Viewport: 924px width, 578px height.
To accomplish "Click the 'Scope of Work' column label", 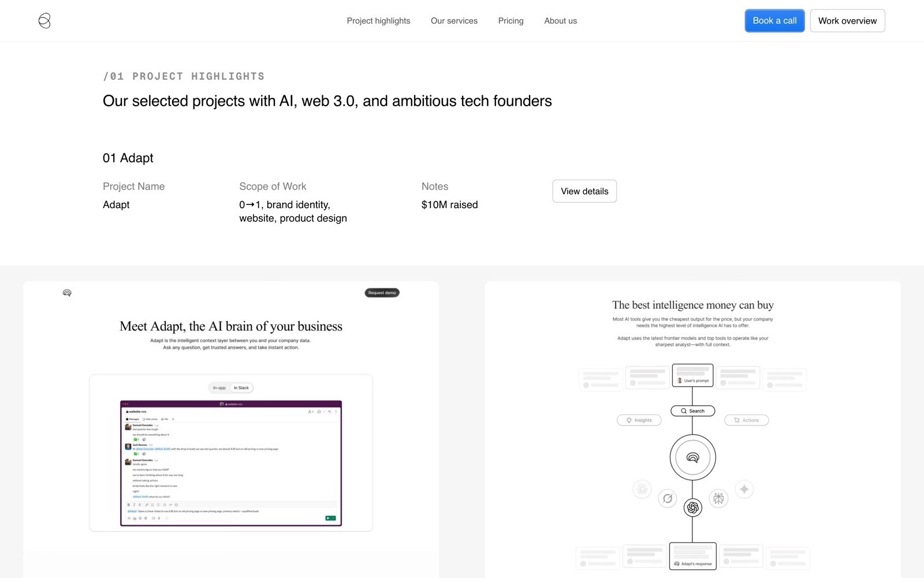I will pos(273,186).
